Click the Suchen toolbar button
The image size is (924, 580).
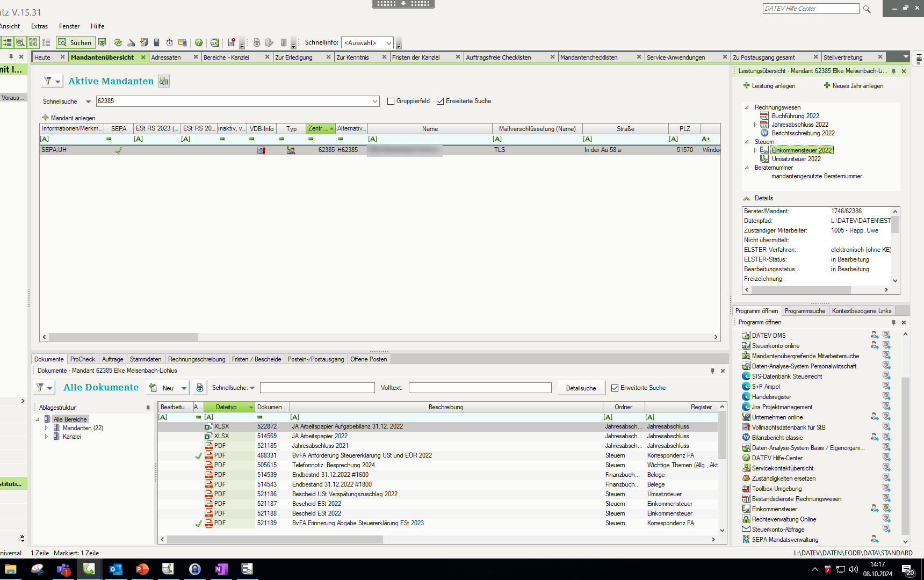pyautogui.click(x=75, y=42)
